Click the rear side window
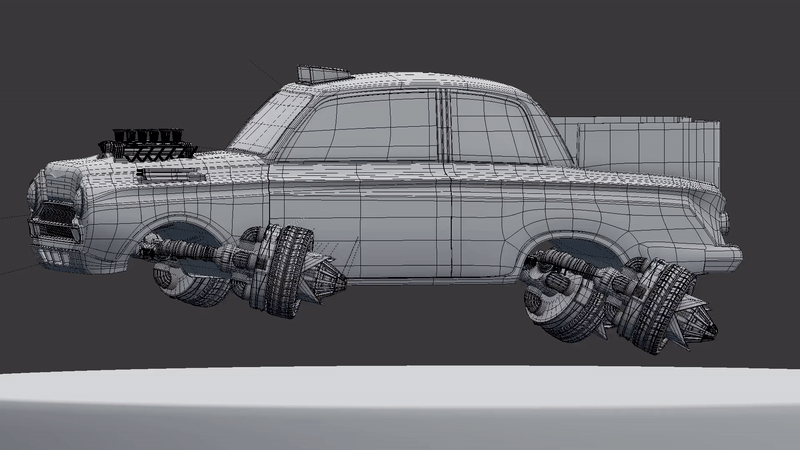Screen dimensions: 800x450 click(494, 129)
